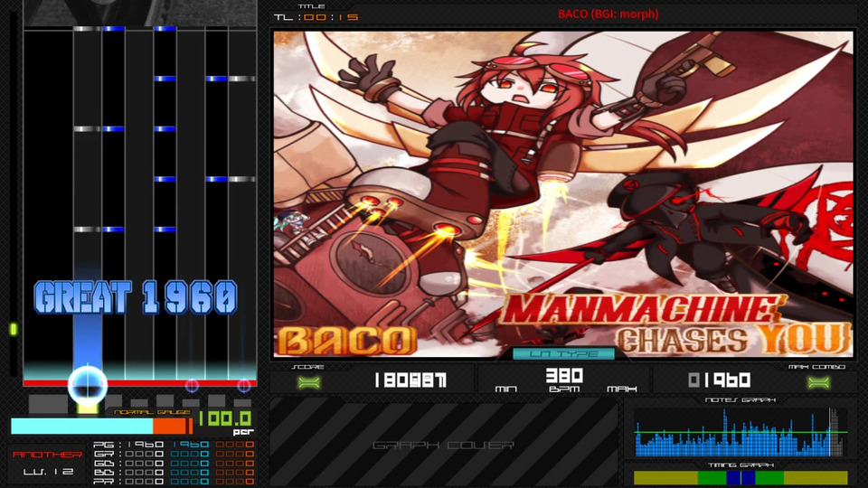This screenshot has width=868, height=488.
Task: Click the LV. 12 level label
Action: 48,472
